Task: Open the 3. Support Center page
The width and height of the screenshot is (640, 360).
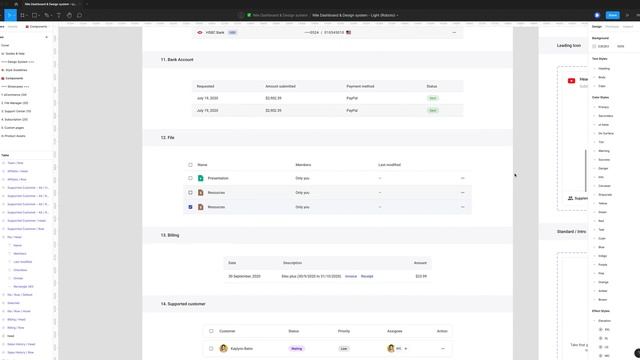Action: click(x=16, y=111)
